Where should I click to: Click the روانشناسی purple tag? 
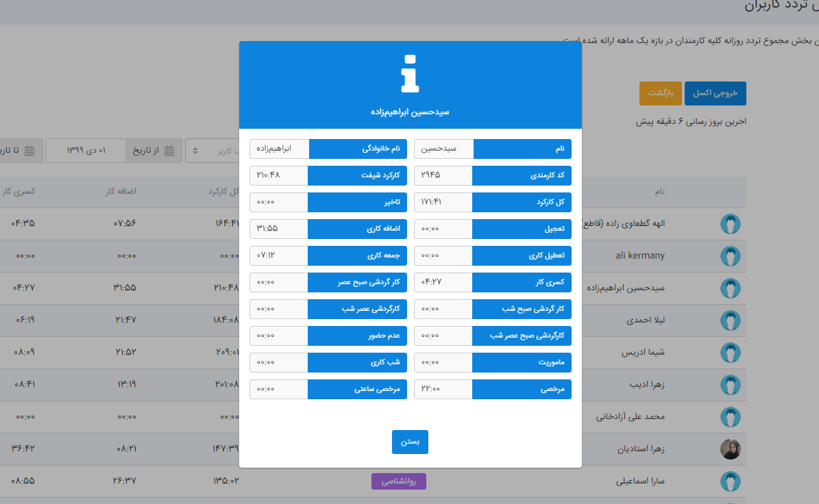pyautogui.click(x=398, y=481)
